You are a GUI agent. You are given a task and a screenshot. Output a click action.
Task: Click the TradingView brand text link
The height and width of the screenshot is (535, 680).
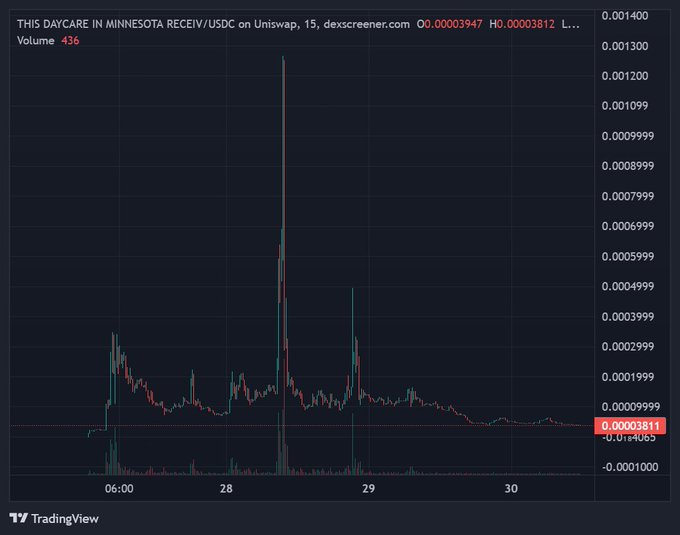[64, 518]
